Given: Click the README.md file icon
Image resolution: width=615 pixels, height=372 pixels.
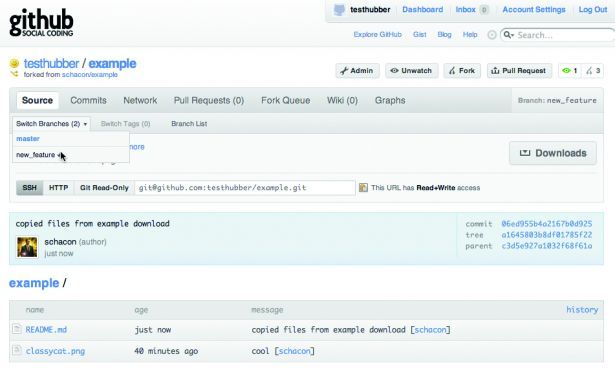Looking at the screenshot, I should (16, 329).
